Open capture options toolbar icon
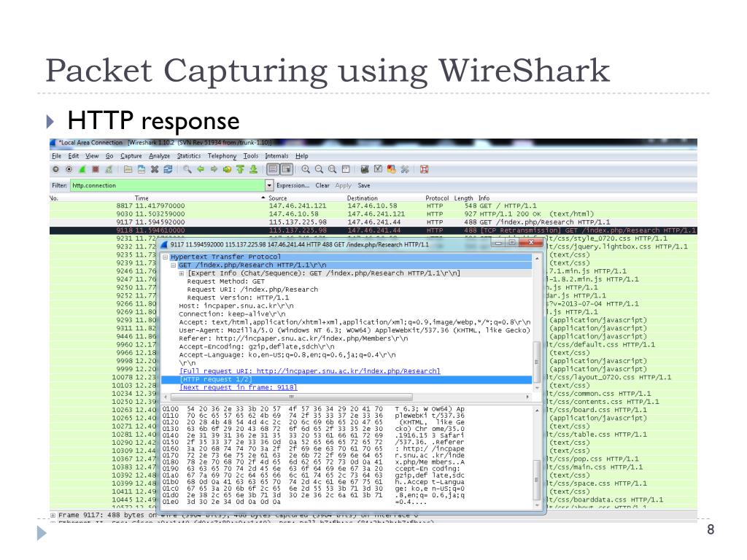The width and height of the screenshot is (747, 560). click(x=69, y=169)
